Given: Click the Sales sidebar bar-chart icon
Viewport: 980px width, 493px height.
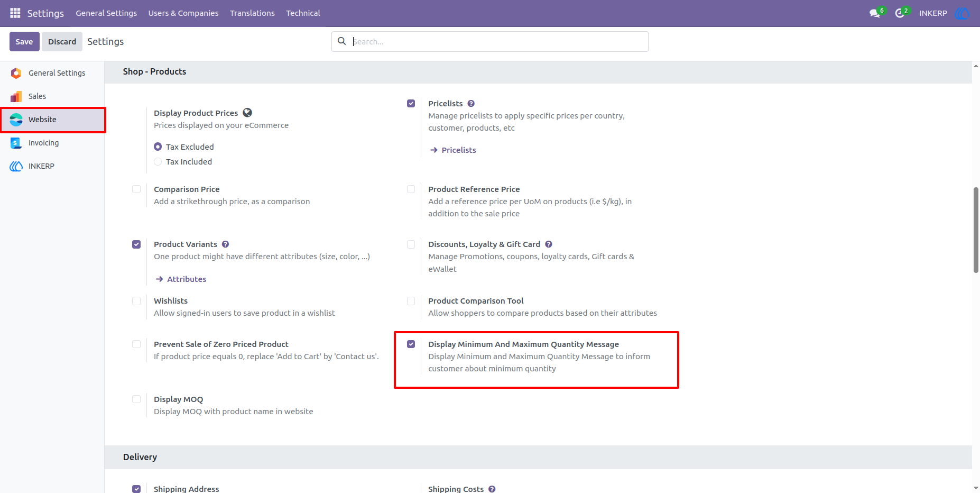Looking at the screenshot, I should click(16, 96).
